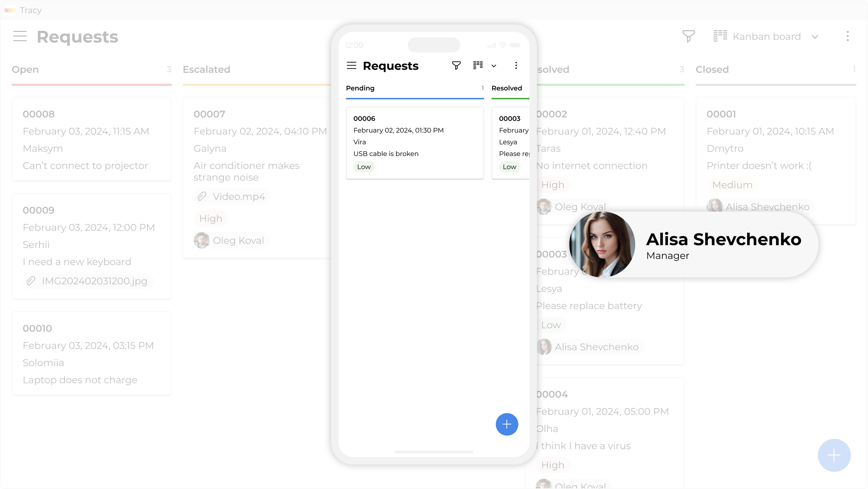Tap the phone's three-dot more icon
Image resolution: width=868 pixels, height=489 pixels.
tap(516, 66)
